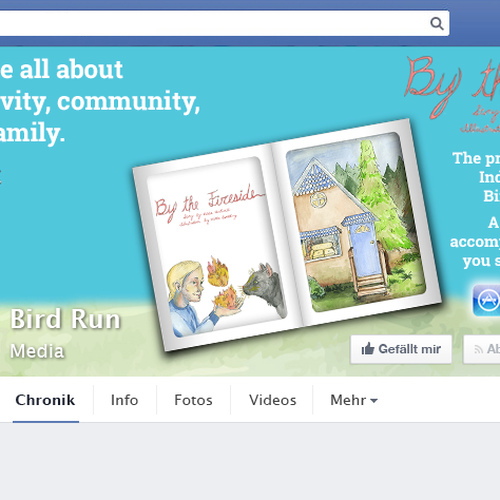This screenshot has width=500, height=500.
Task: Switch to the Info tab
Action: coord(124,400)
